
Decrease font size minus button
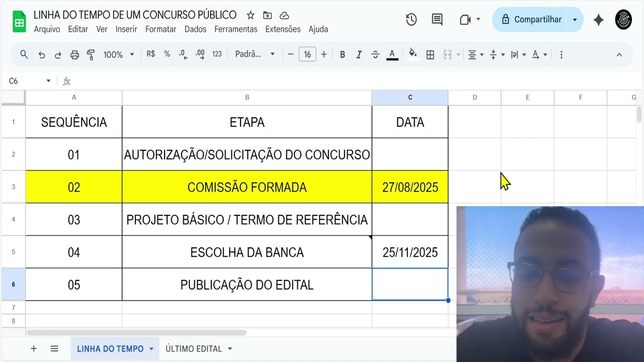pyautogui.click(x=290, y=54)
